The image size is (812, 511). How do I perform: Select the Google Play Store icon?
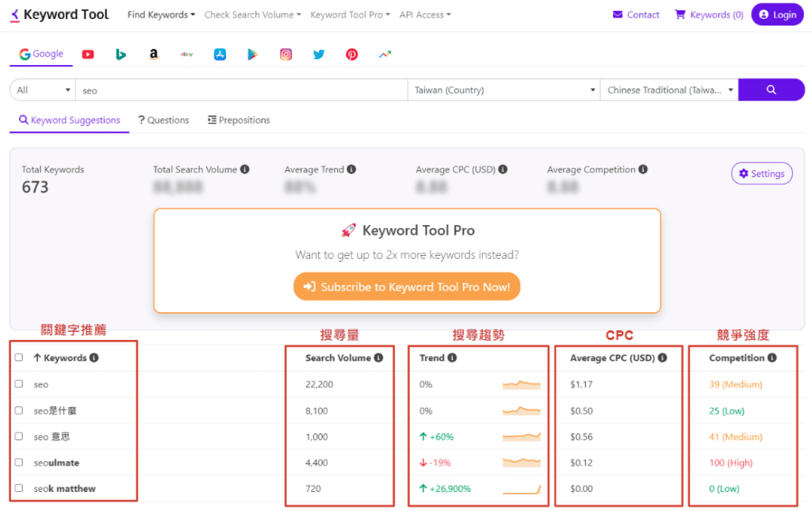(253, 55)
